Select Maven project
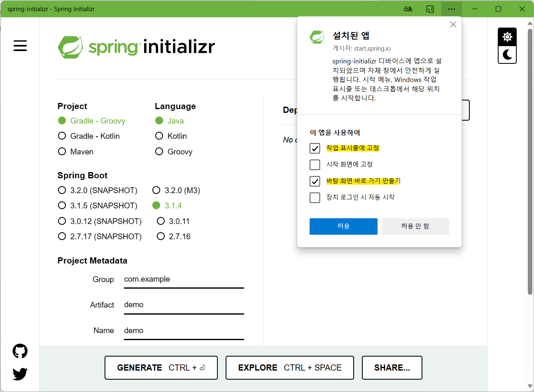The image size is (534, 392). tap(76, 152)
